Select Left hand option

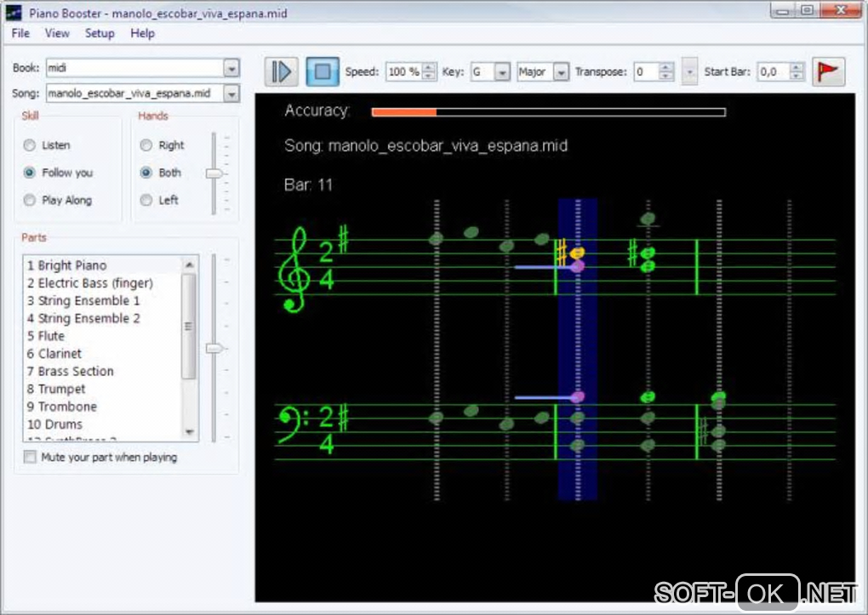click(x=146, y=200)
